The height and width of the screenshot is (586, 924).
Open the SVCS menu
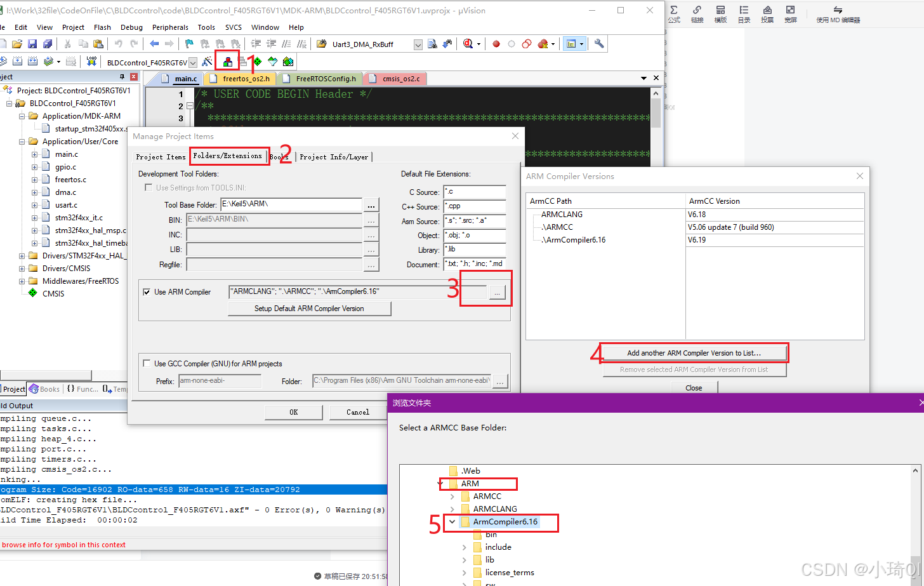point(234,27)
